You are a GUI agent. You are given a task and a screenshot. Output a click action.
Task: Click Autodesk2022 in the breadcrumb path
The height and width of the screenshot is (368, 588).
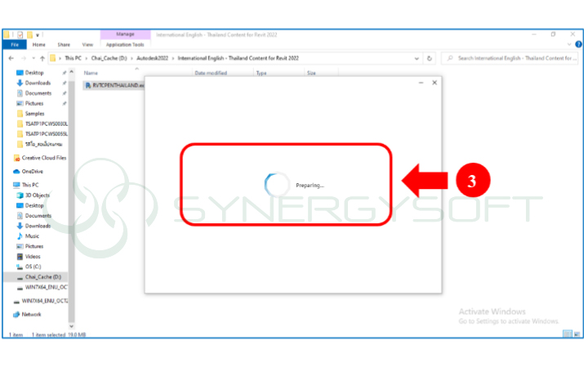(x=151, y=59)
